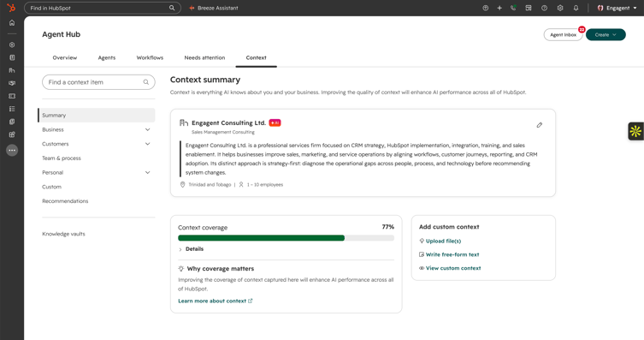Image resolution: width=644 pixels, height=340 pixels.
Task: Expand the Customers chevron
Action: pyautogui.click(x=147, y=144)
